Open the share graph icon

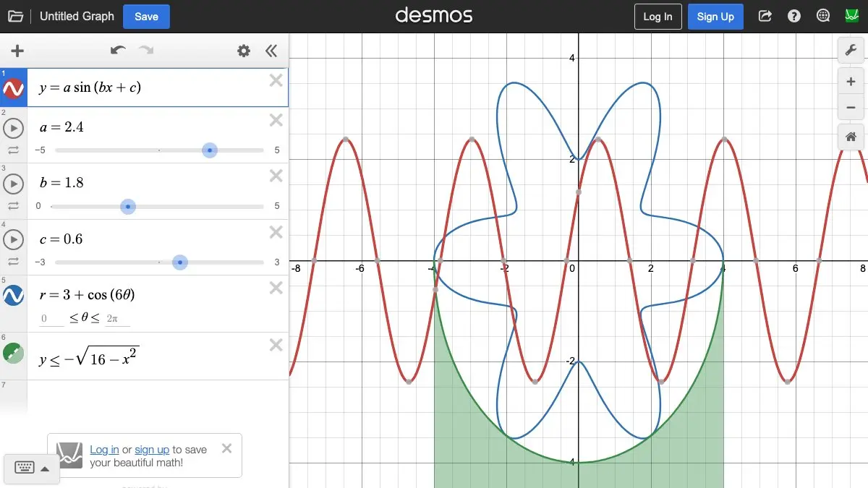(x=765, y=16)
